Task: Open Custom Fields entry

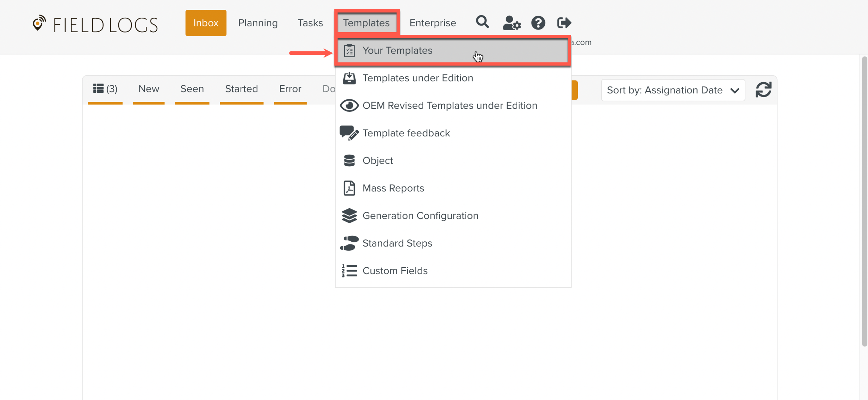Action: pos(395,271)
